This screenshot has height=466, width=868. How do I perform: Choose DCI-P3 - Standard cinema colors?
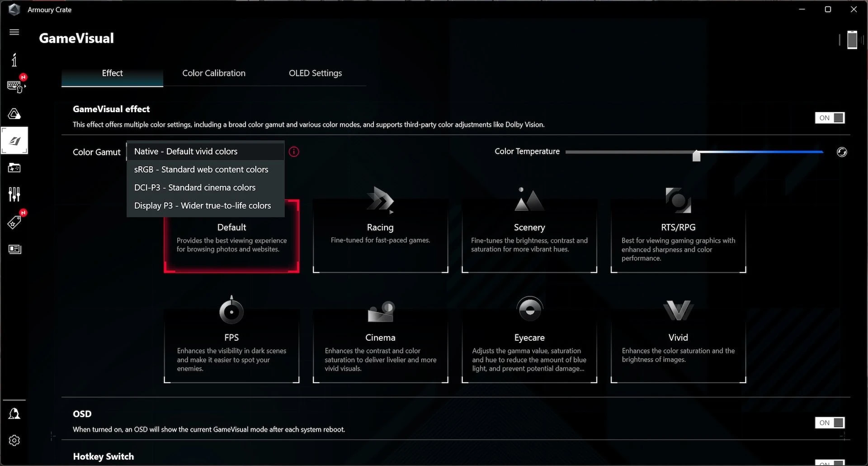pos(206,188)
